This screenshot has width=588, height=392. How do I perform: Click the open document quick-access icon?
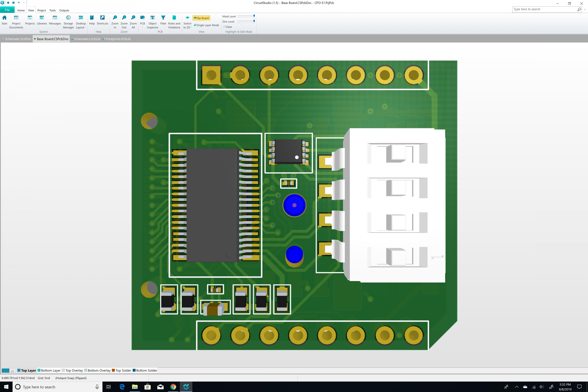coord(8,3)
